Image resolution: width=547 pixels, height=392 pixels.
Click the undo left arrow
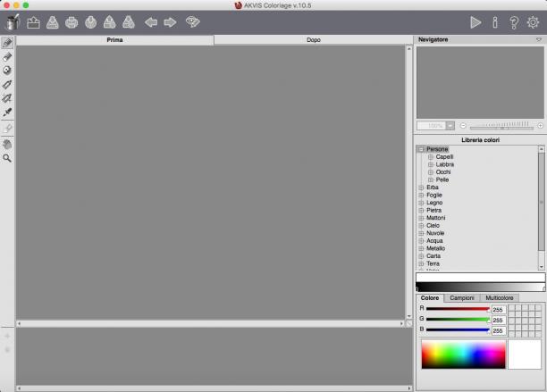tap(151, 22)
